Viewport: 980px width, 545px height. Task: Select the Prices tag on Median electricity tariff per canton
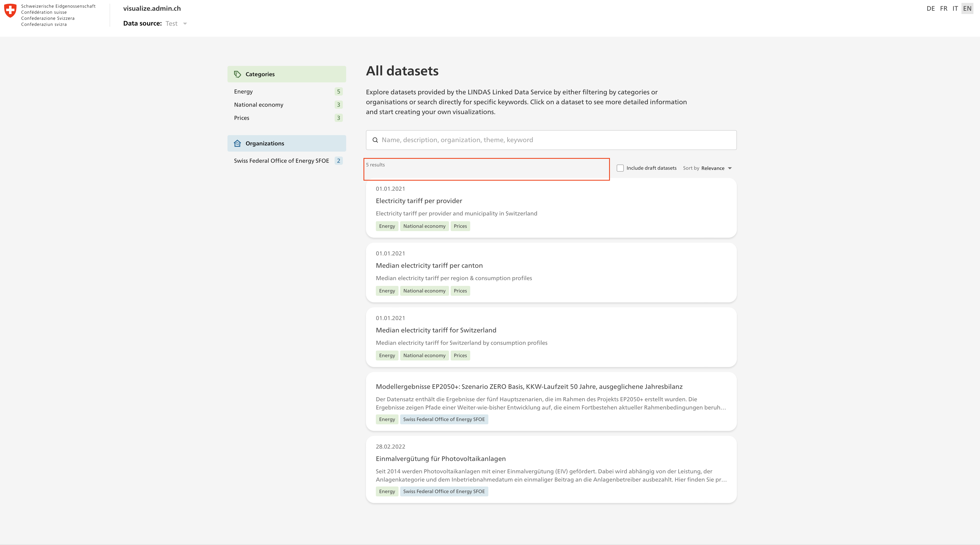click(x=460, y=291)
